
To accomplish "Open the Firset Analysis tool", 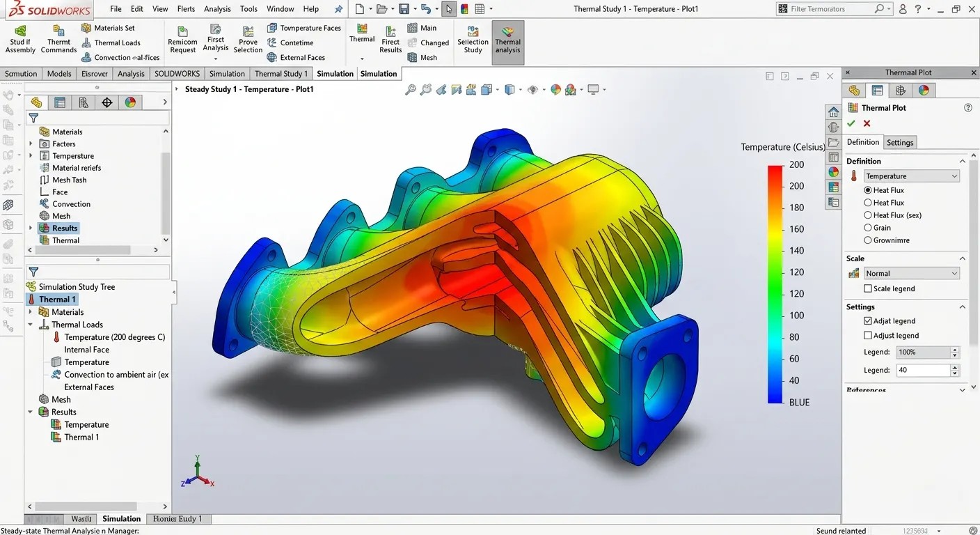I will pos(216,39).
